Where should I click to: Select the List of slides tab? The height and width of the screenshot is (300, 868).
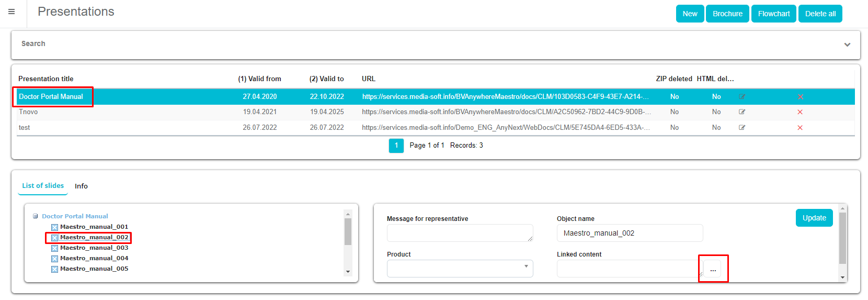pyautogui.click(x=43, y=186)
